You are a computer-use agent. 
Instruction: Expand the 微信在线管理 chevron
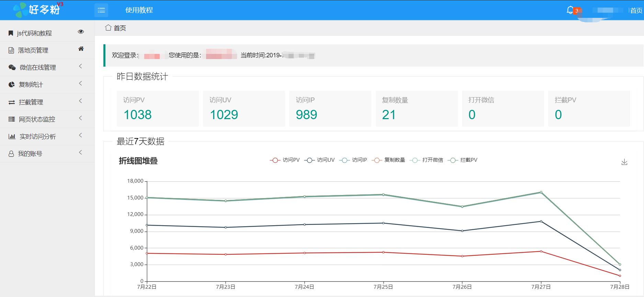click(x=81, y=66)
